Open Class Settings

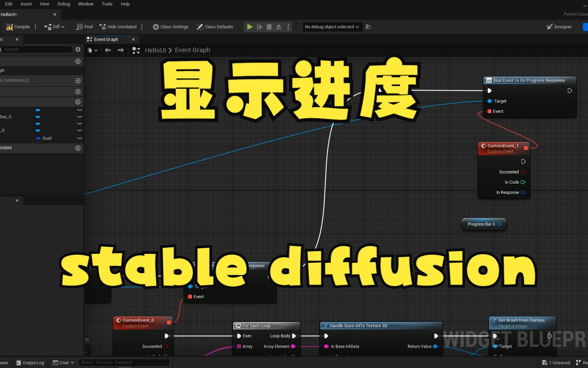click(x=170, y=27)
